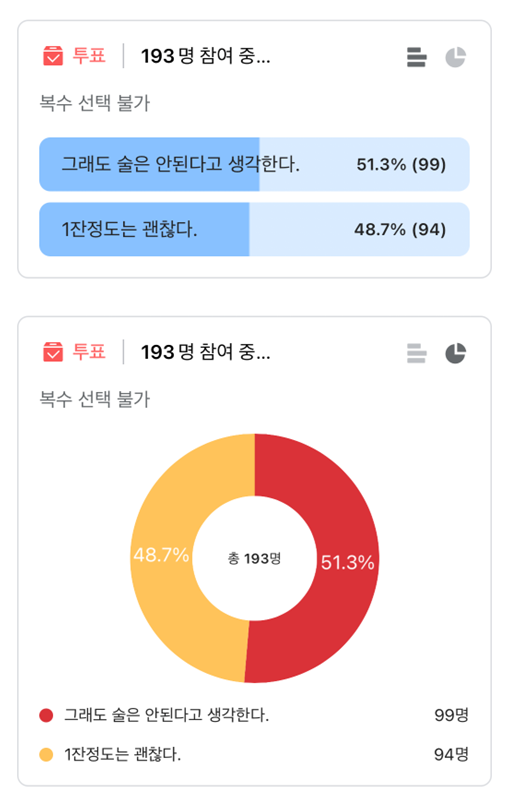Viewport: 508px width, 805px height.
Task: Click '투표' label in top poll header
Action: click(89, 55)
